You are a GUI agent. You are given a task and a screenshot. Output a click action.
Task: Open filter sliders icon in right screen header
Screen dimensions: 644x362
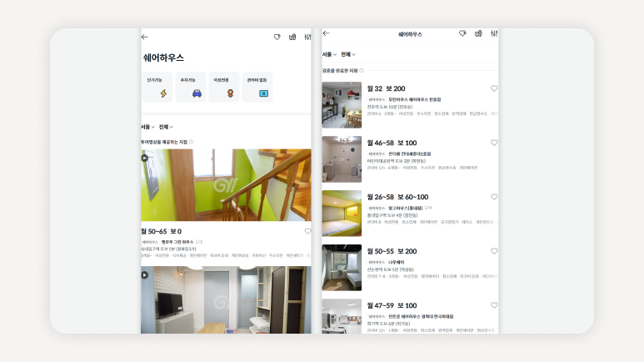tap(494, 33)
